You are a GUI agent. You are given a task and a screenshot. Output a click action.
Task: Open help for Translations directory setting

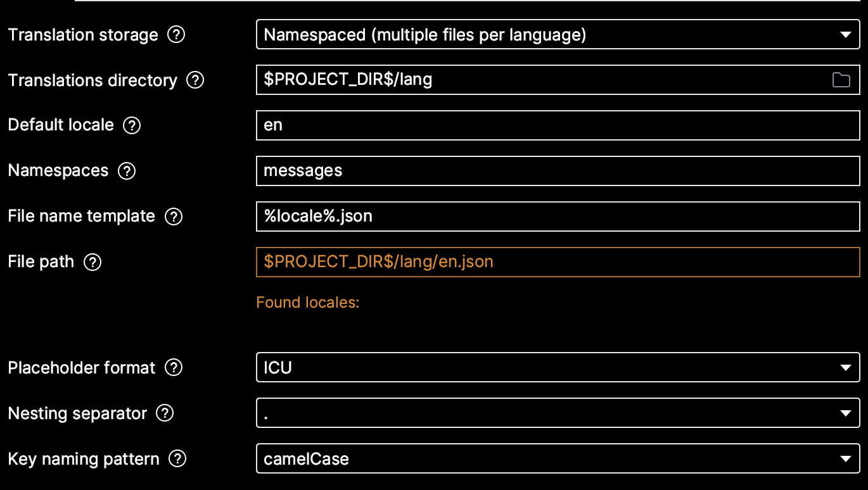pos(196,80)
